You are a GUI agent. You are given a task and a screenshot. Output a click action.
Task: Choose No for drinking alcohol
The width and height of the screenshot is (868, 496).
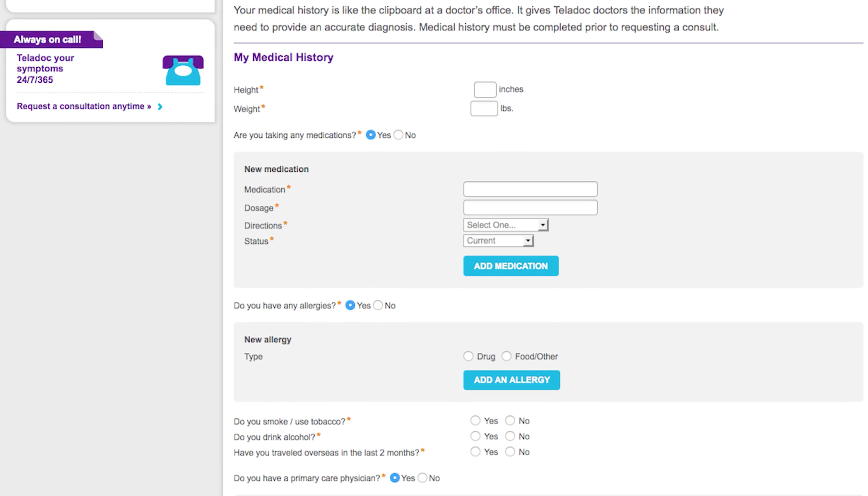pos(510,436)
